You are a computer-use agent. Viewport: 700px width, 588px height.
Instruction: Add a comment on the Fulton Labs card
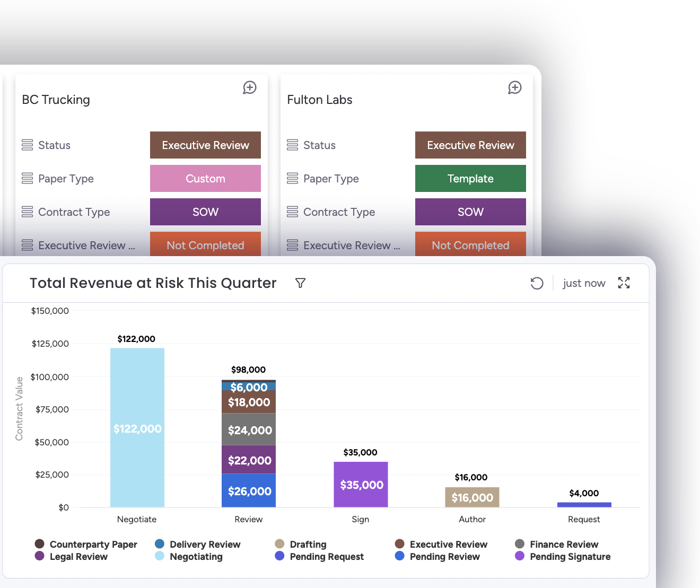515,87
